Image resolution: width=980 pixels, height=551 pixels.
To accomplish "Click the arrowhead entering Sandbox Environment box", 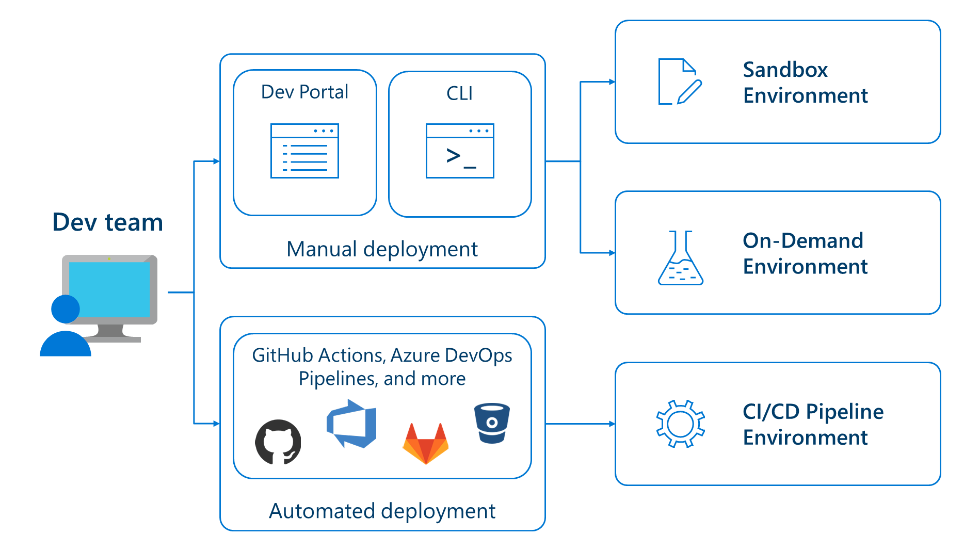I will pos(612,82).
